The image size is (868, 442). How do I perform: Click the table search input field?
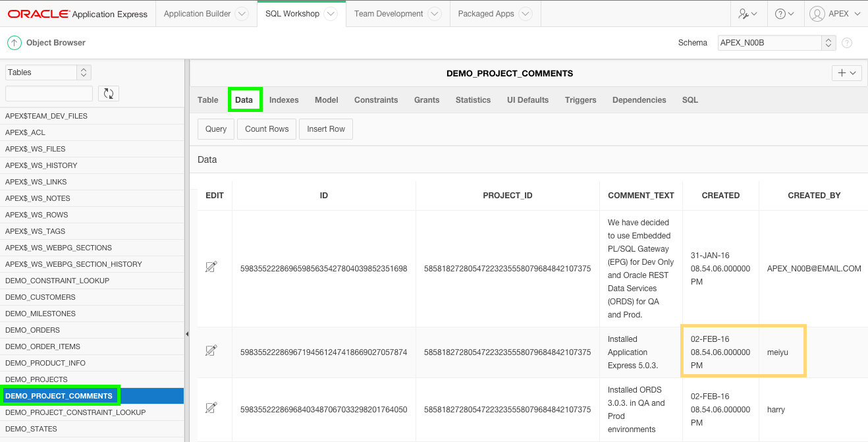48,94
